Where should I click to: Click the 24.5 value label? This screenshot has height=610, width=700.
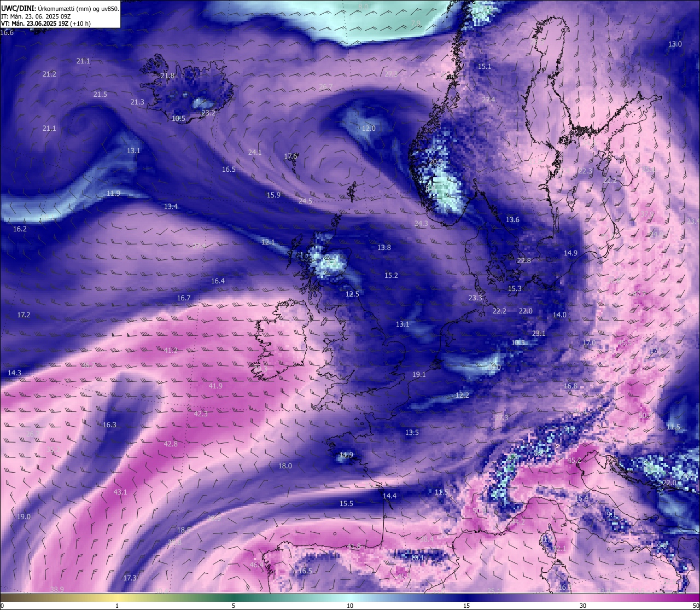(305, 201)
